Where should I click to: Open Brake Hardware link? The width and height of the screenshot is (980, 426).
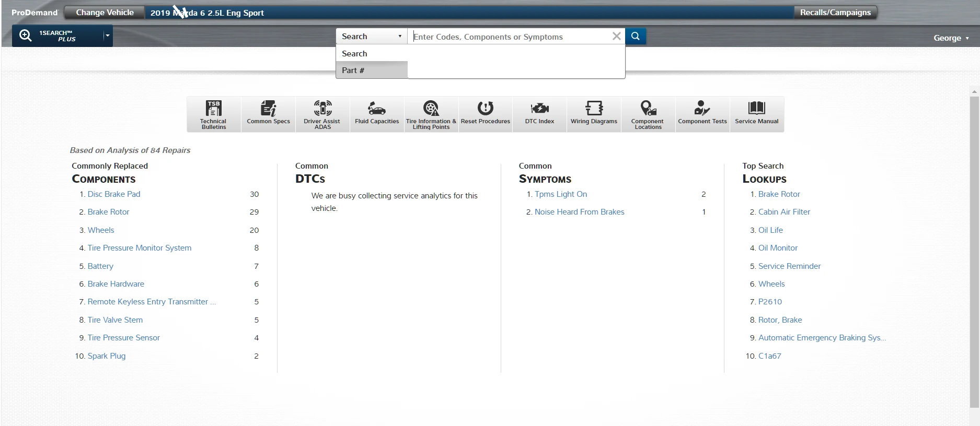(x=116, y=284)
